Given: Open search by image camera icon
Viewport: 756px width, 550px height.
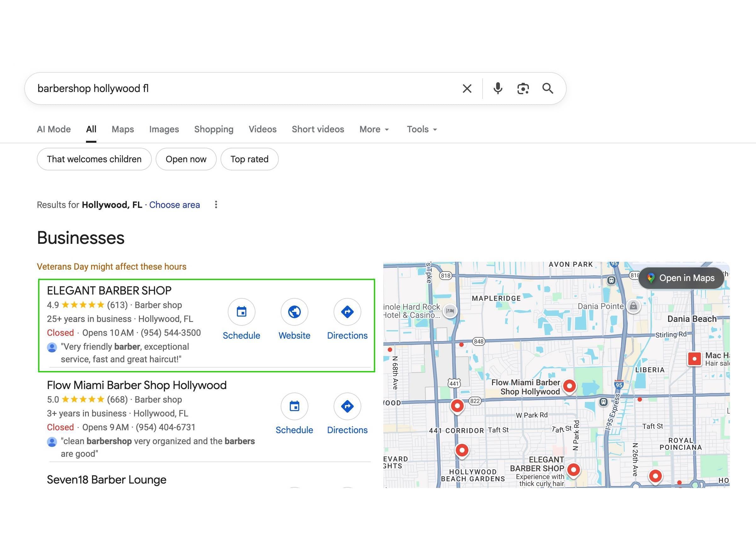Looking at the screenshot, I should [x=523, y=89].
